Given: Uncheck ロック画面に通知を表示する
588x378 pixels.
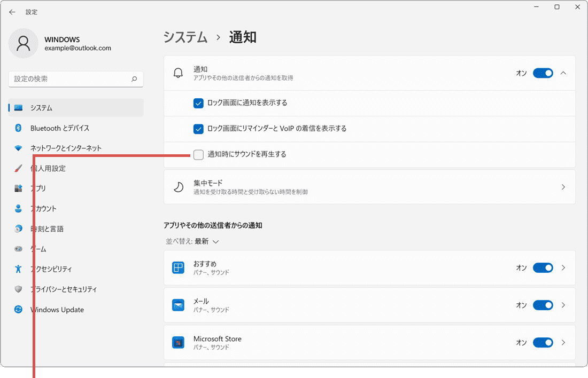Looking at the screenshot, I should 198,103.
